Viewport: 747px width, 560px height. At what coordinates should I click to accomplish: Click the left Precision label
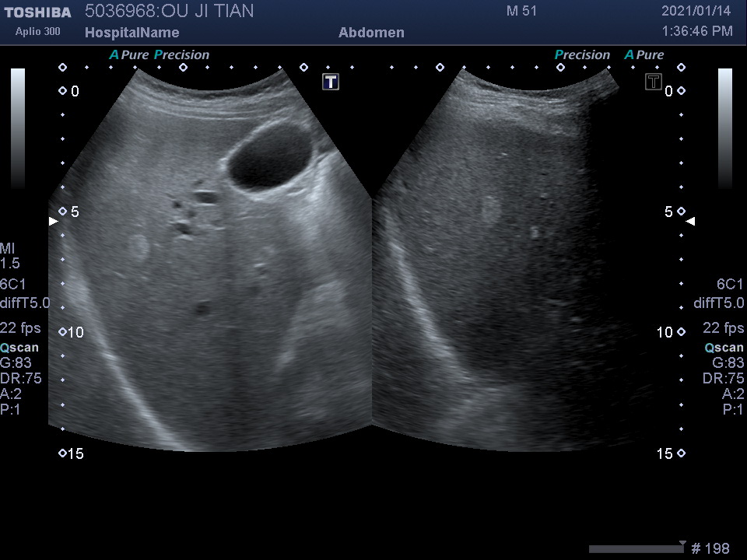click(x=181, y=54)
